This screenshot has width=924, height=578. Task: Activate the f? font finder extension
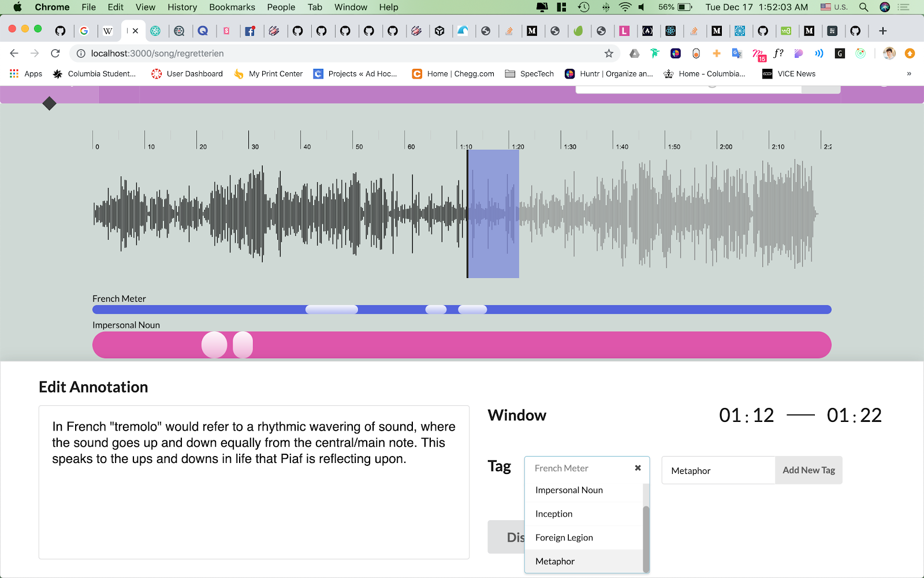[x=778, y=53]
